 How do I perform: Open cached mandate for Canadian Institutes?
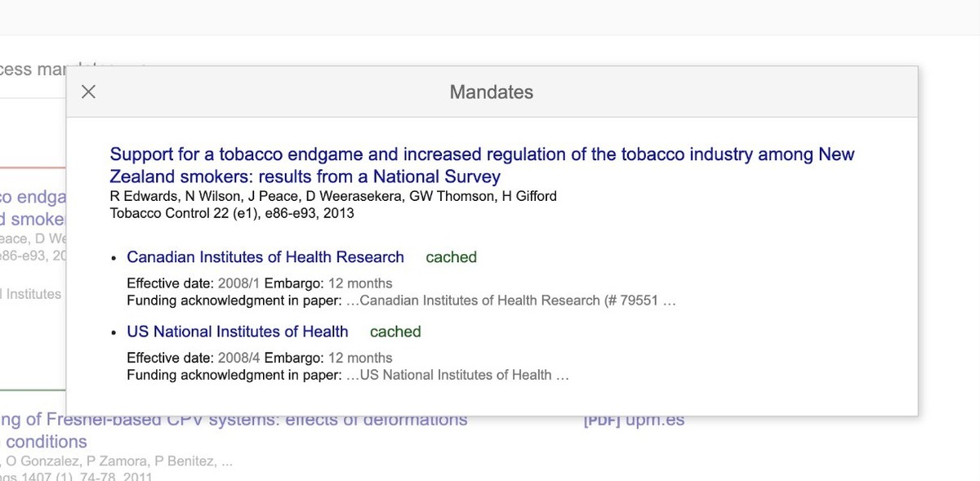pos(451,257)
